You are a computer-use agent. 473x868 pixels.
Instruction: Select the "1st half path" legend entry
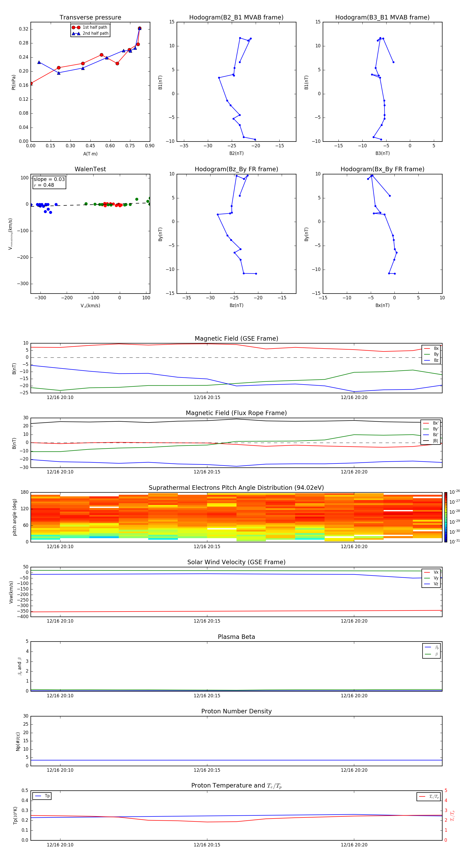click(90, 27)
